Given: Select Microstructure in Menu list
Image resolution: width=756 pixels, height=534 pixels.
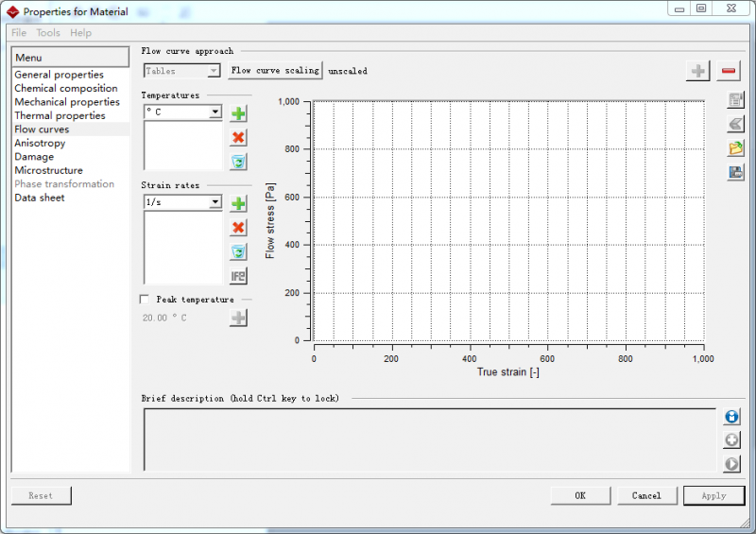Looking at the screenshot, I should tap(49, 170).
